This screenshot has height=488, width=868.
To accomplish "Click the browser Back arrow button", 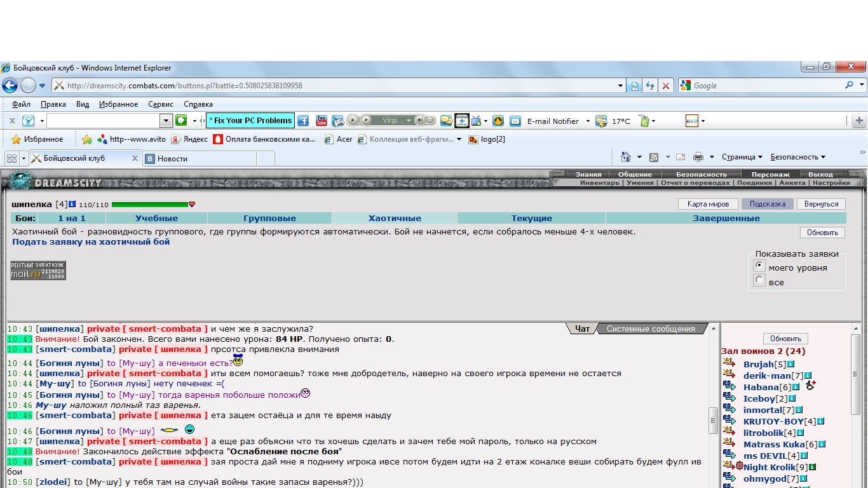I will (10, 85).
